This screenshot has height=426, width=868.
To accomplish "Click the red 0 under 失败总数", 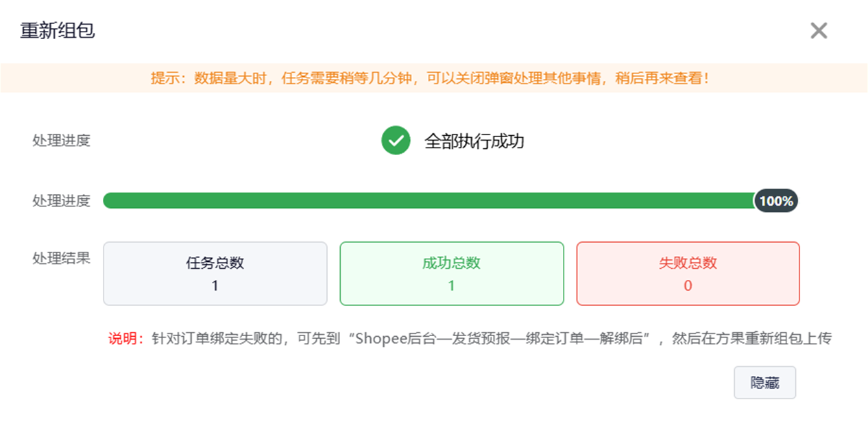I will tap(688, 286).
